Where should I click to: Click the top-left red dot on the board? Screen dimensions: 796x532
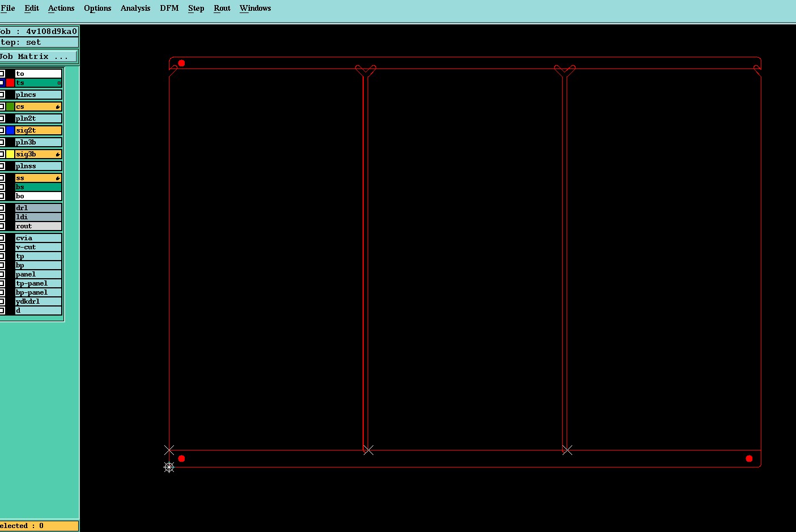181,63
